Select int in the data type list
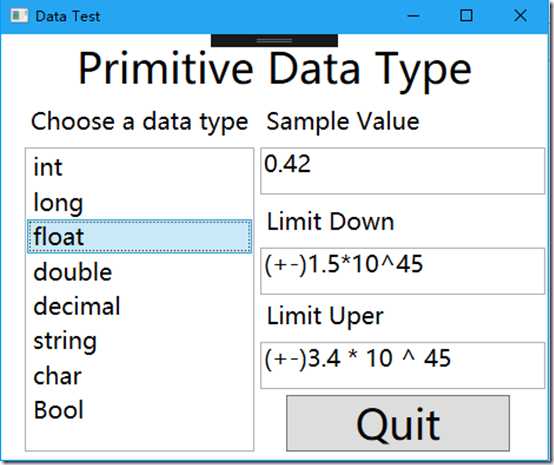The height and width of the screenshot is (465, 554). [x=140, y=167]
